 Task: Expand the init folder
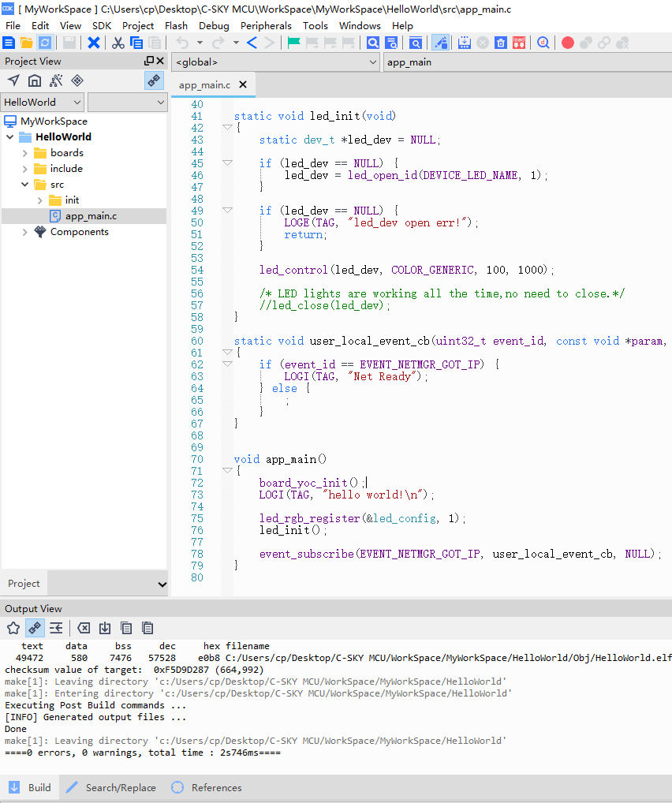click(x=39, y=200)
